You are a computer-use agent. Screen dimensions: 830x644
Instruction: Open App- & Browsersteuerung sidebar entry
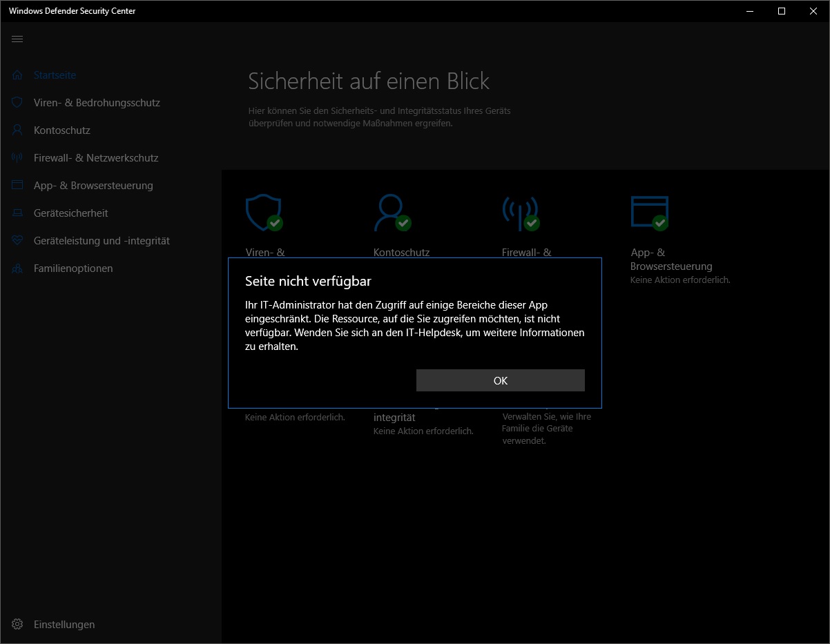(110, 186)
